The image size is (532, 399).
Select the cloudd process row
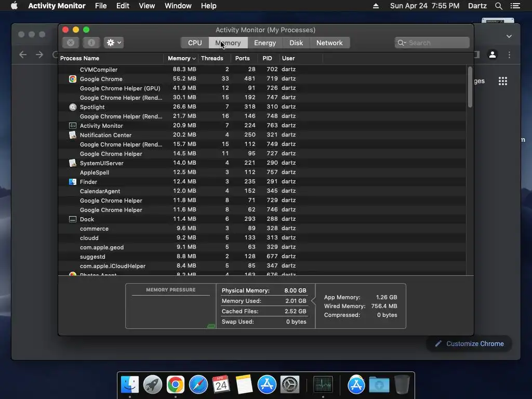click(262, 238)
